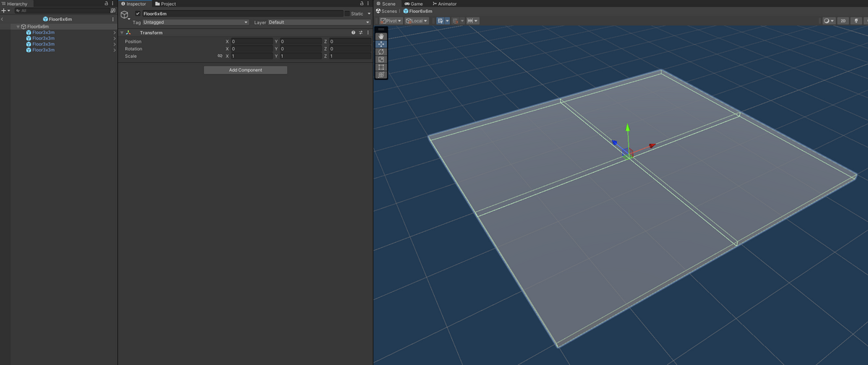Viewport: 868px width, 365px height.
Task: Click the Scale Z input field
Action: click(349, 56)
